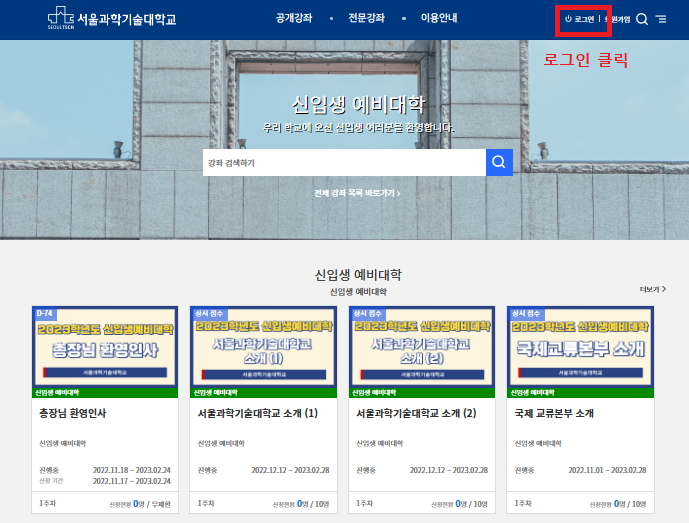
Task: Open the hamburger menu icon
Action: tap(661, 19)
